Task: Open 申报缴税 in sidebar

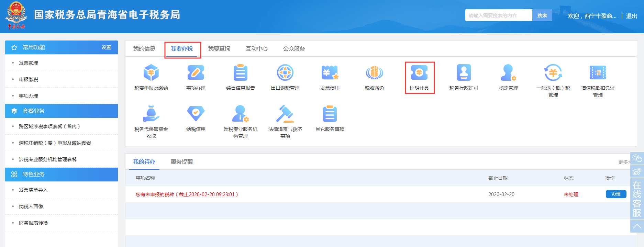Action: (x=29, y=79)
